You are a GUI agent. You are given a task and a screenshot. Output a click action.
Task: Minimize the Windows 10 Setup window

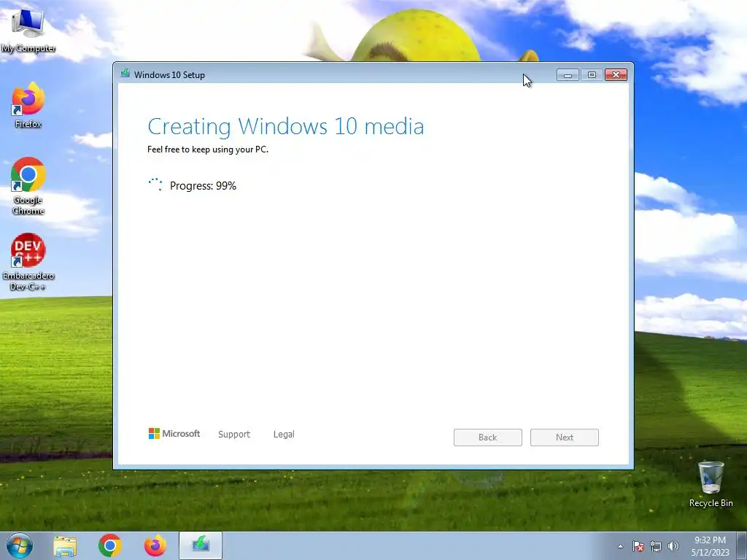point(568,75)
